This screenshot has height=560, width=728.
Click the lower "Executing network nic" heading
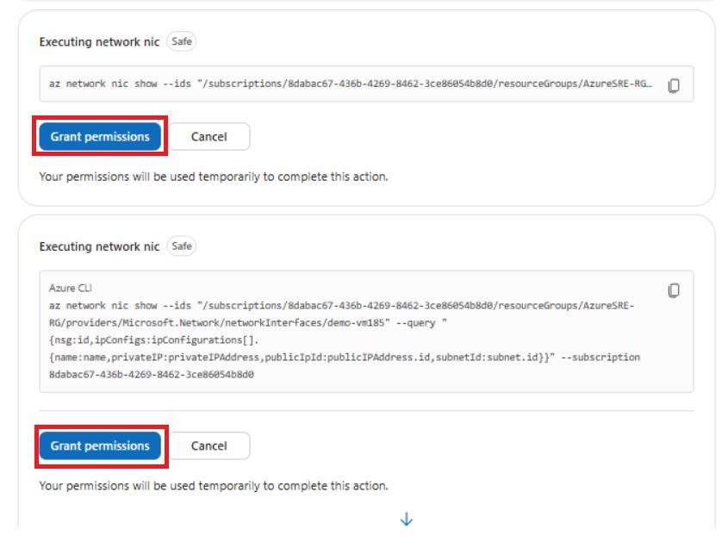click(x=99, y=247)
